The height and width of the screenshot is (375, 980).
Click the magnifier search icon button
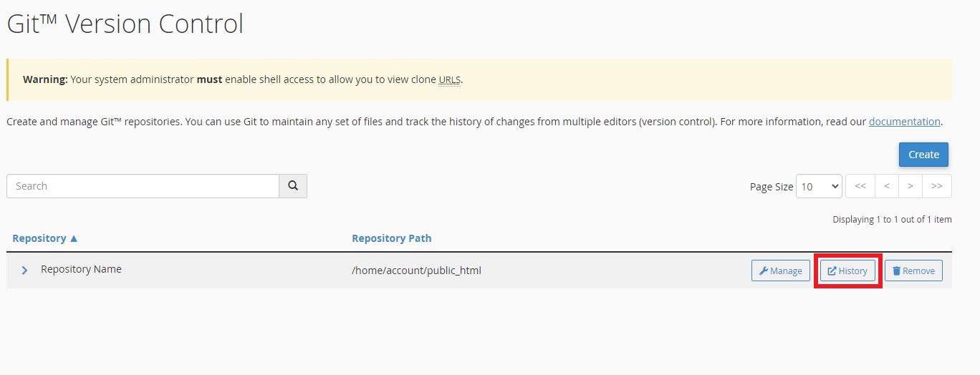293,186
